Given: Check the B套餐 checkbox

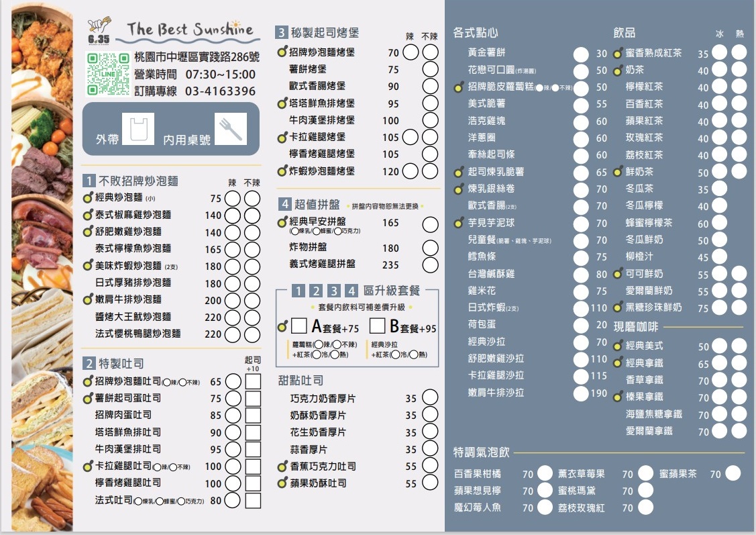Looking at the screenshot, I should (378, 327).
